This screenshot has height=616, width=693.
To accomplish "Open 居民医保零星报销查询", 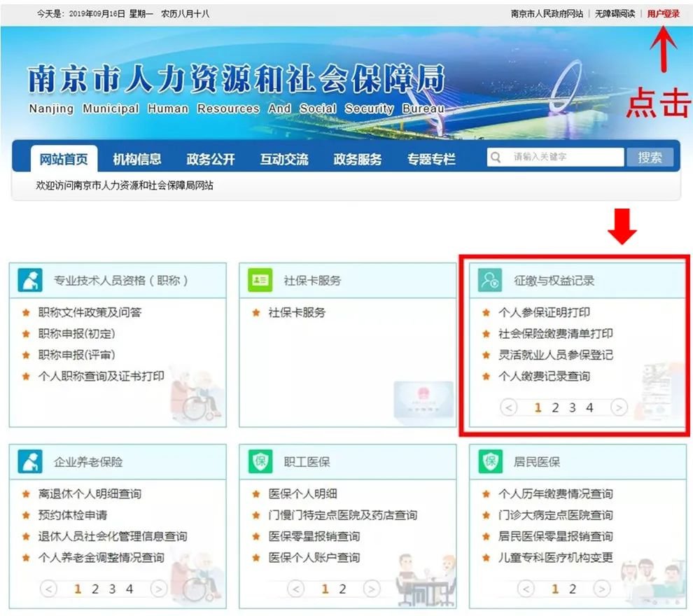I will tap(556, 536).
